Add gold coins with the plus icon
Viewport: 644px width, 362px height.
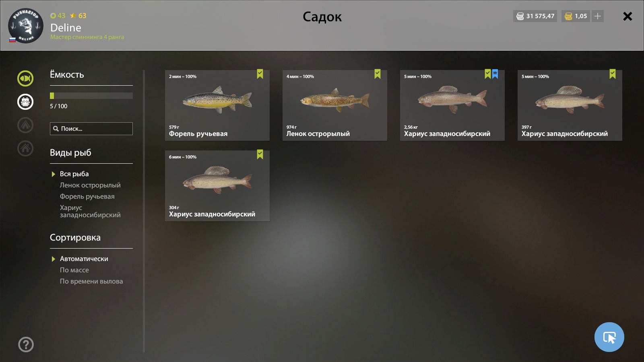tap(598, 16)
